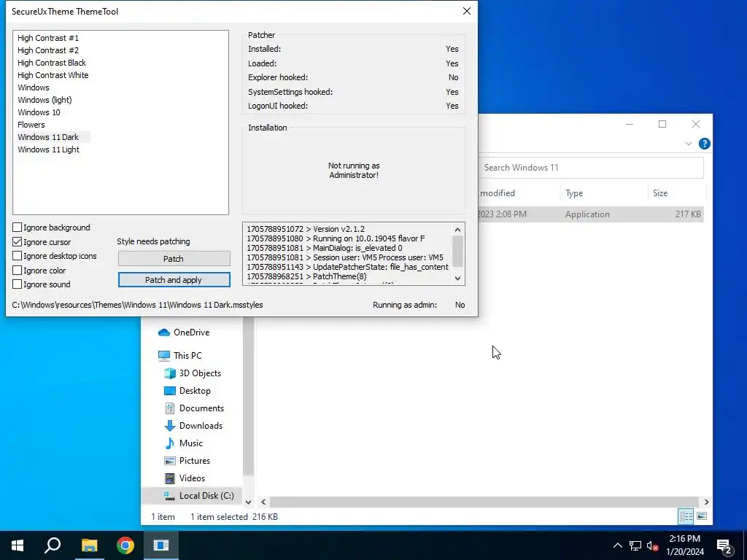Open Videos folder in sidebar
This screenshot has height=560, width=747.
(192, 478)
